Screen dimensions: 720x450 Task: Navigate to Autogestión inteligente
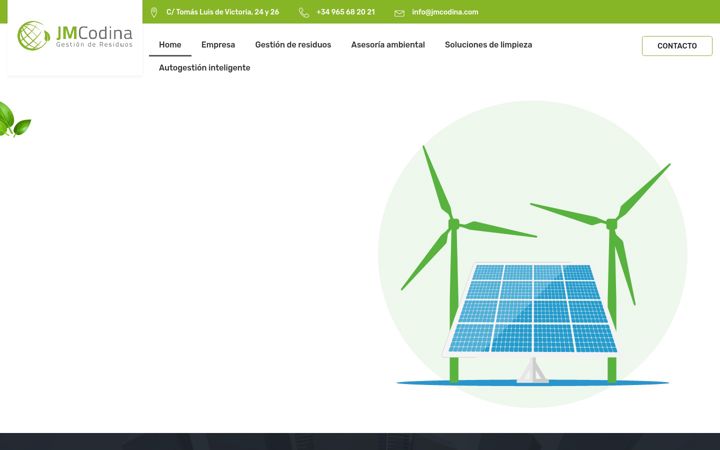(204, 68)
